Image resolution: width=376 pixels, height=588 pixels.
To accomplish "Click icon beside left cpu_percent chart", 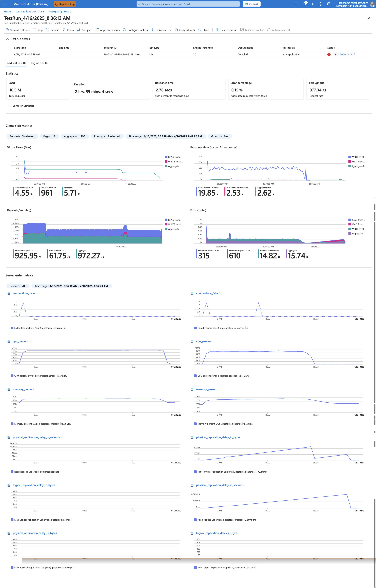I will point(9,342).
